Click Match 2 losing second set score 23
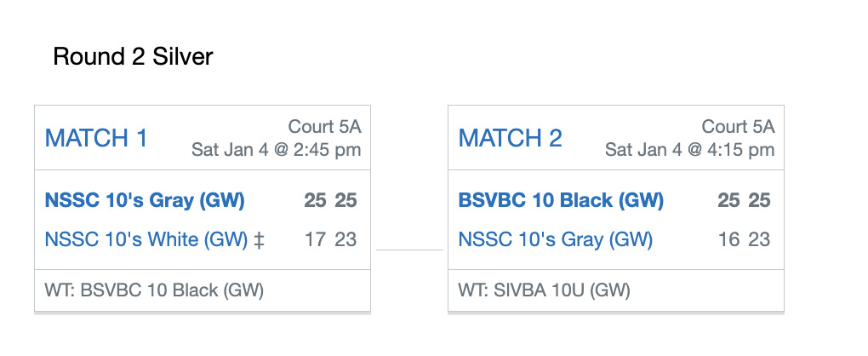 (x=759, y=239)
